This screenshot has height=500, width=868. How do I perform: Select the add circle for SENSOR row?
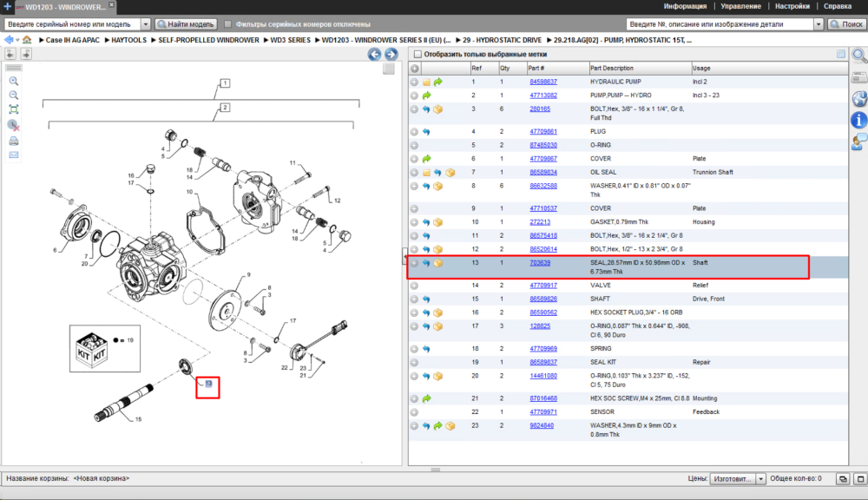coord(414,412)
